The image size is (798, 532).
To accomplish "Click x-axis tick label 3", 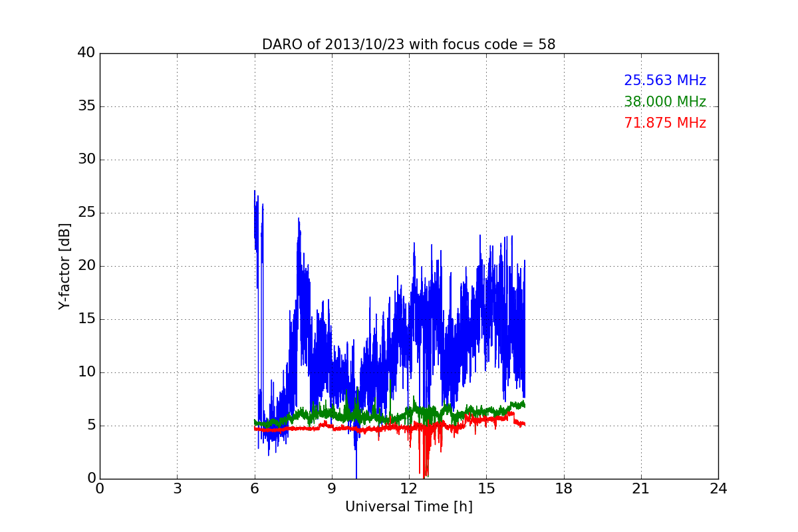I will click(x=177, y=489).
